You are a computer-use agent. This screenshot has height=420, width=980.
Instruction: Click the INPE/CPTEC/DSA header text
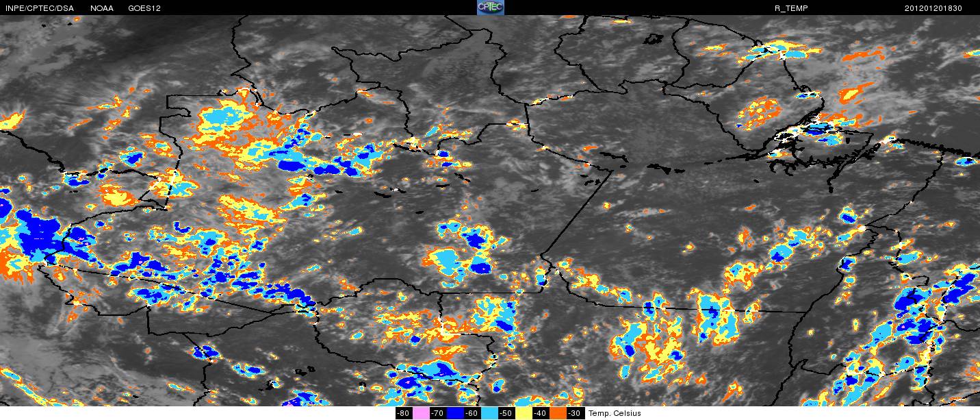[x=39, y=8]
